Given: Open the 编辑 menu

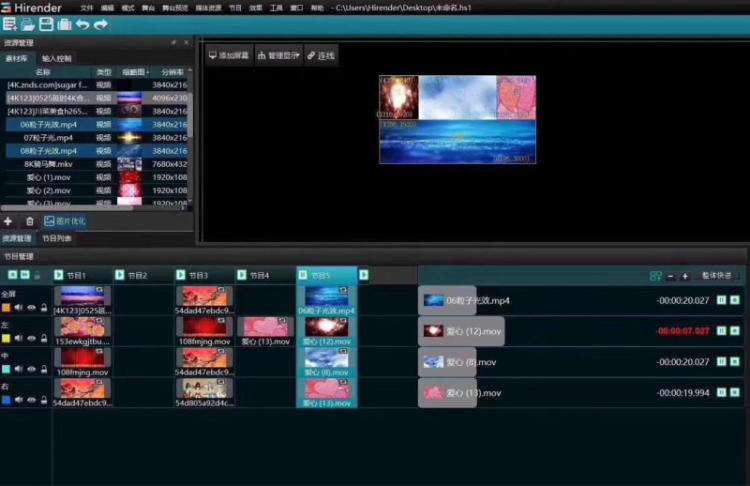Looking at the screenshot, I should click(108, 8).
